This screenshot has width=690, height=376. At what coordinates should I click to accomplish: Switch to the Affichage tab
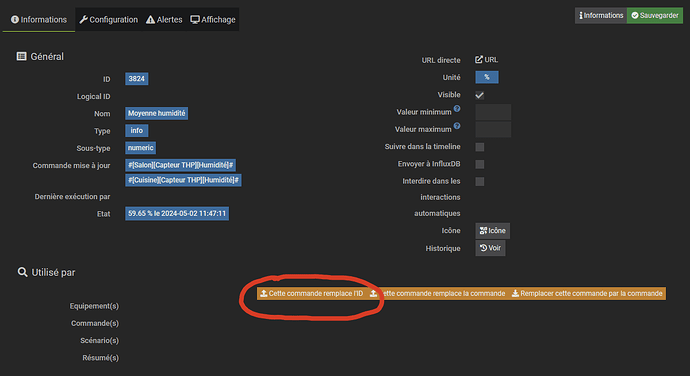pyautogui.click(x=213, y=20)
